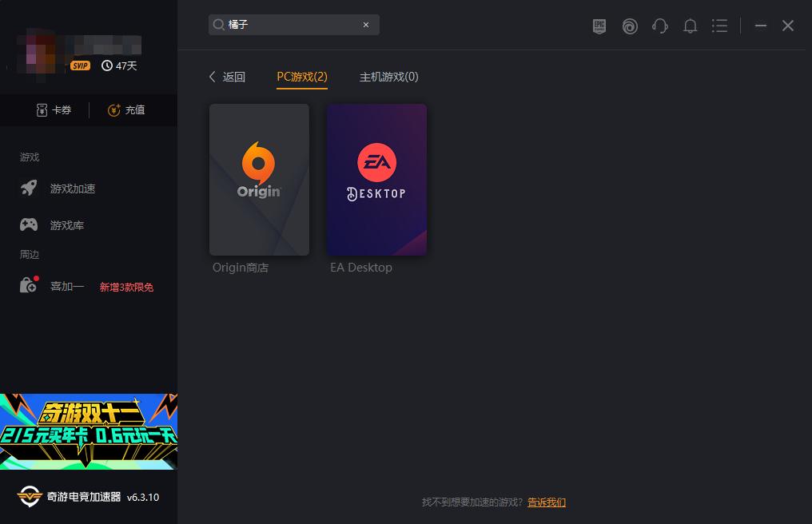The height and width of the screenshot is (524, 812).
Task: Open the 奇游双十二 promo banner
Action: (89, 431)
